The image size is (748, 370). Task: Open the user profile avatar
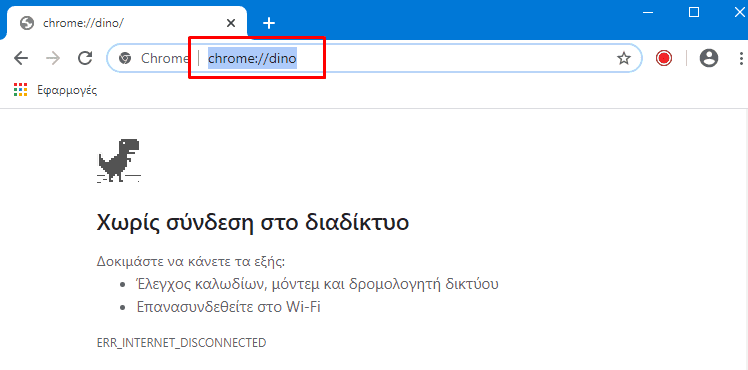coord(708,58)
